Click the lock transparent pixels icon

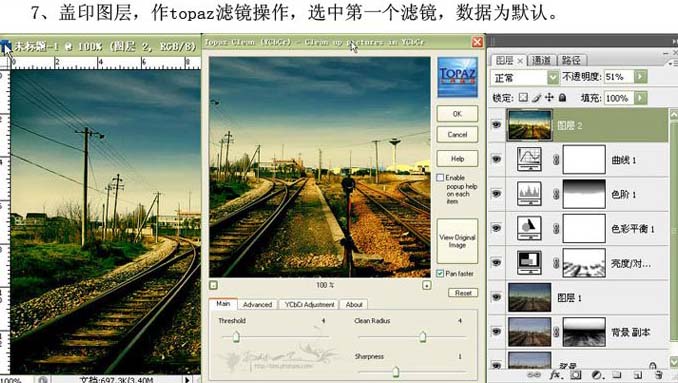[x=523, y=98]
